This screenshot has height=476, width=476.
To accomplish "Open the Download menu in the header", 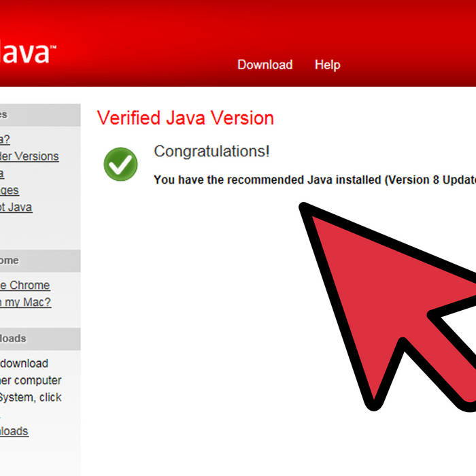I will (265, 65).
